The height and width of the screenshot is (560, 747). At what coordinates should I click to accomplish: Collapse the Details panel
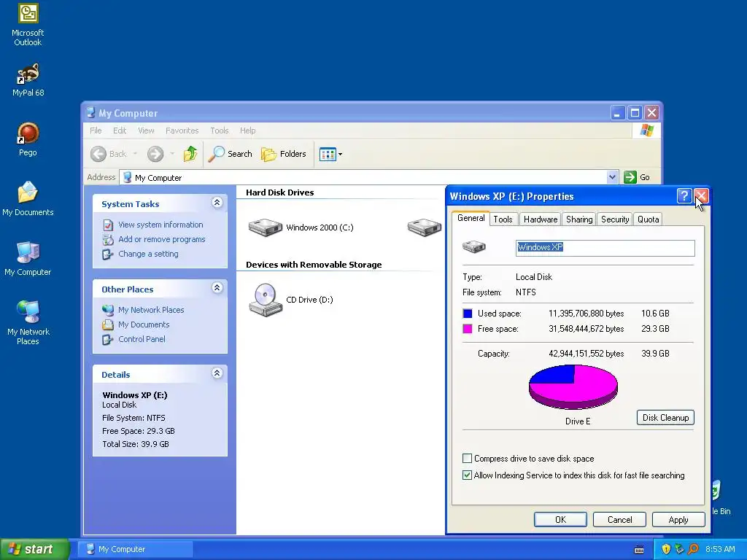pyautogui.click(x=217, y=373)
